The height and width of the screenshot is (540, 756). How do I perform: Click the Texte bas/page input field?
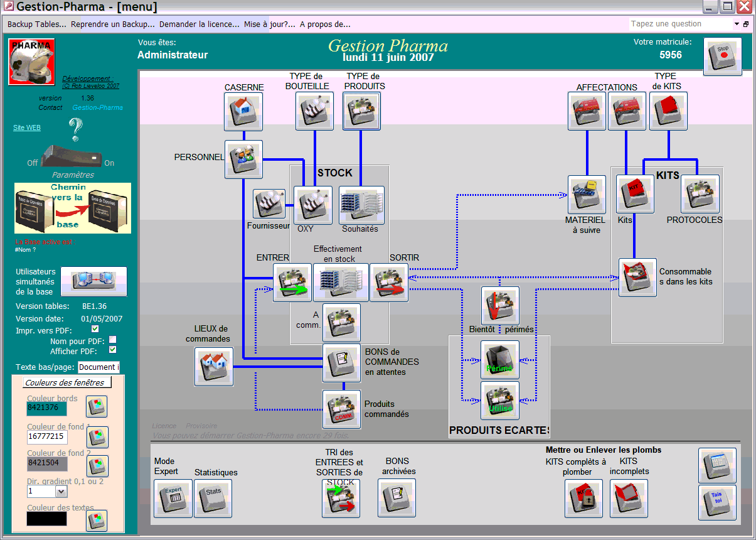click(98, 367)
